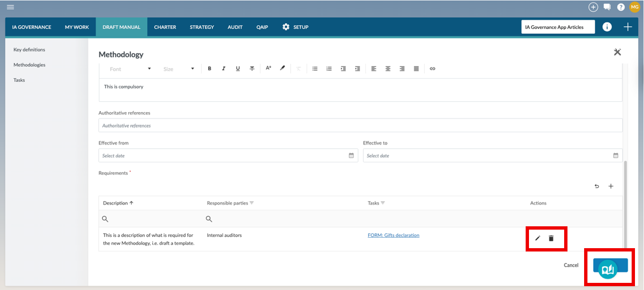Open the font color tool
This screenshot has height=290, width=644.
point(269,68)
